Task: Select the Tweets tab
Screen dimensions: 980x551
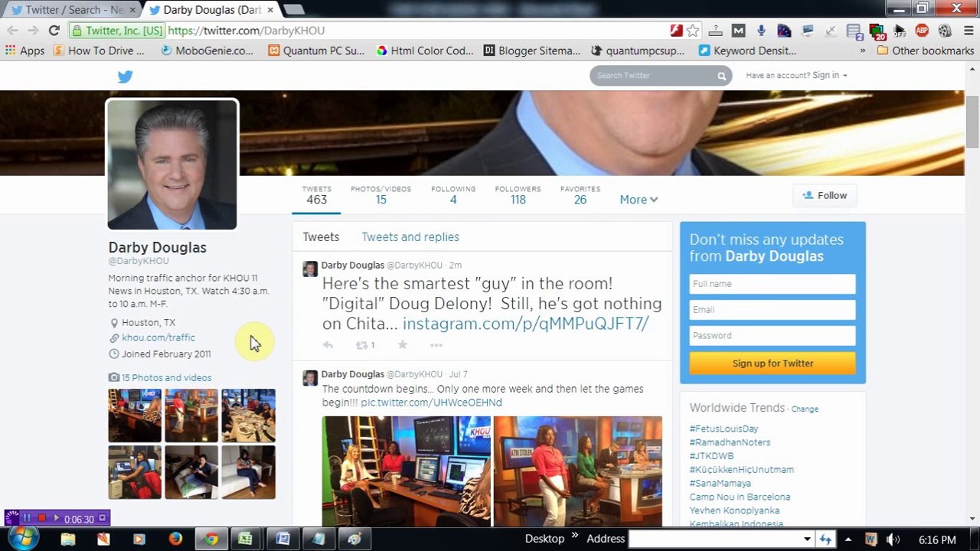Action: click(321, 237)
